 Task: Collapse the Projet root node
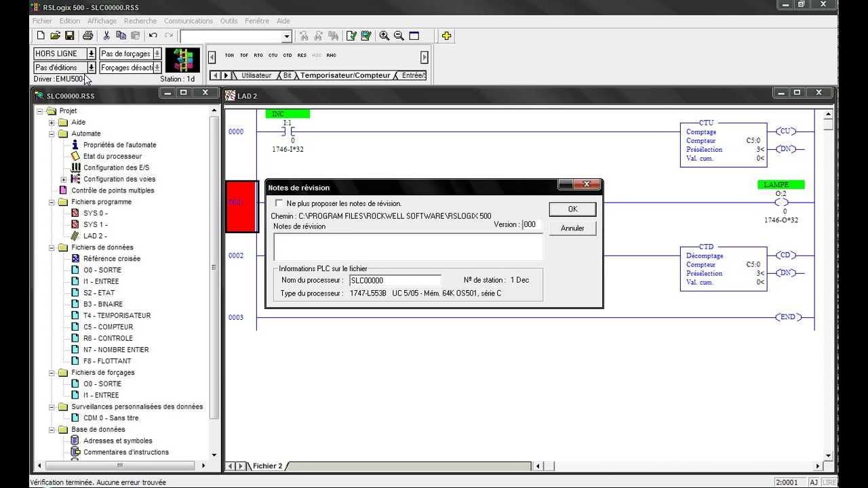point(39,111)
